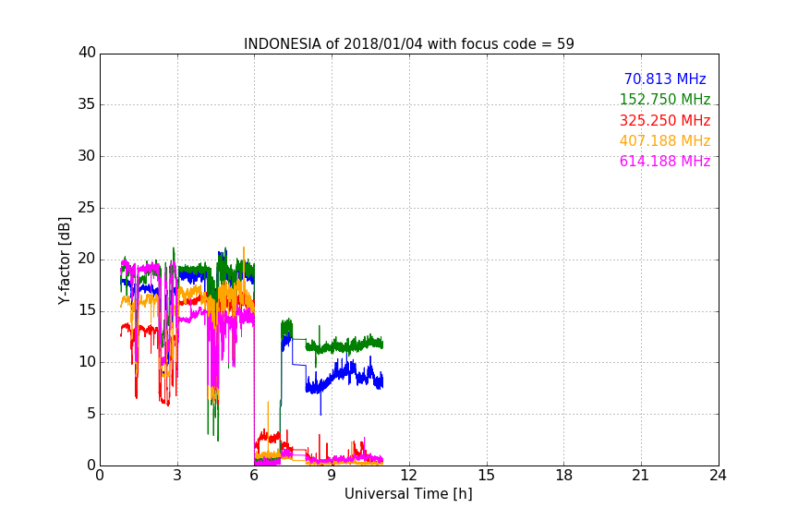Click the x-axis tick label 15
This screenshot has height=532, width=798.
pyautogui.click(x=487, y=476)
